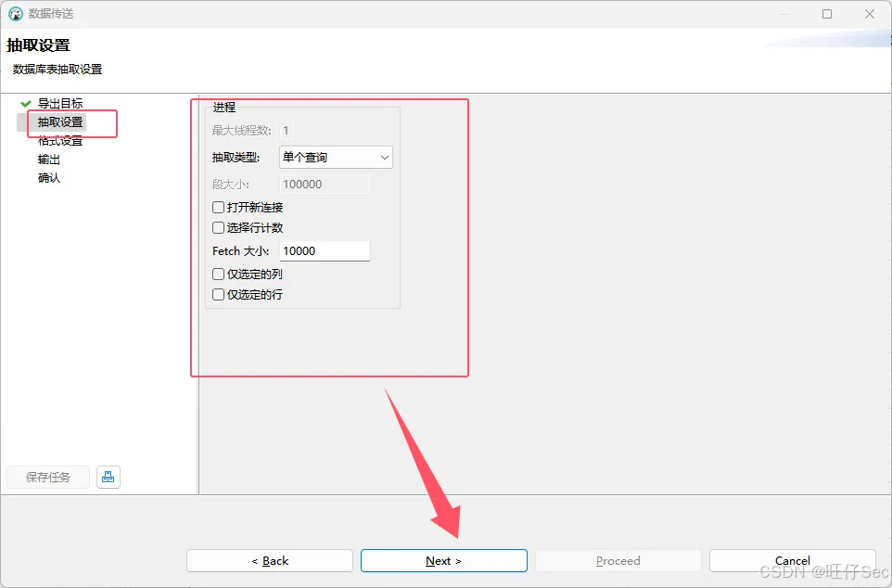Screen dimensions: 892x588
Task: Click the 进程 group title
Action: [x=224, y=107]
